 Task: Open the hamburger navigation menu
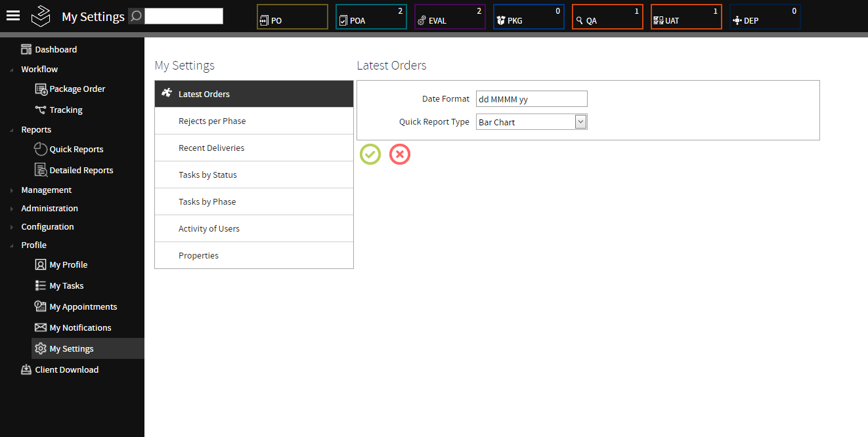[x=14, y=16]
